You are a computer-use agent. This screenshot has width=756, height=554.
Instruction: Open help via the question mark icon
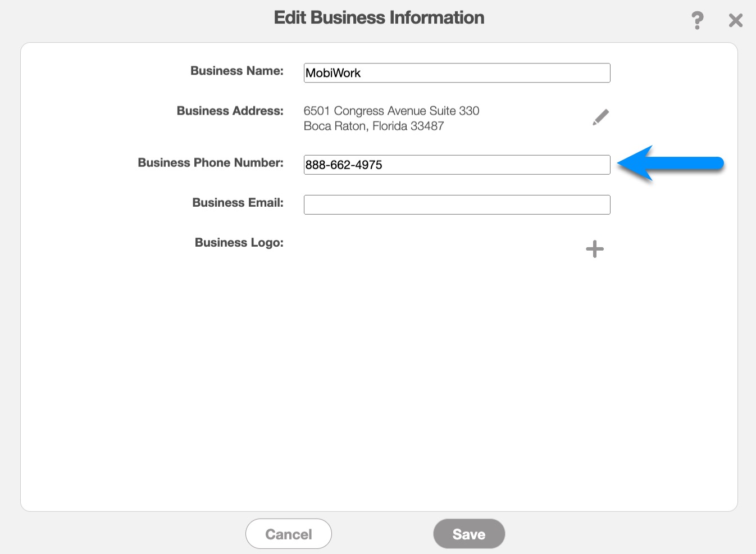point(697,21)
